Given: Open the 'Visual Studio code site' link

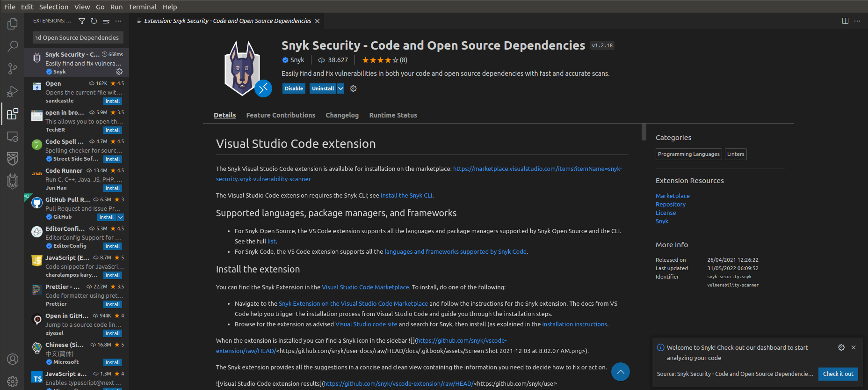Looking at the screenshot, I should pos(366,324).
